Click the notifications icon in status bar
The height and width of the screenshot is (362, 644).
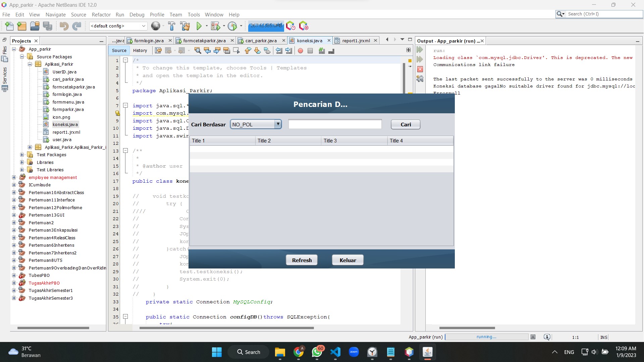[x=547, y=337]
